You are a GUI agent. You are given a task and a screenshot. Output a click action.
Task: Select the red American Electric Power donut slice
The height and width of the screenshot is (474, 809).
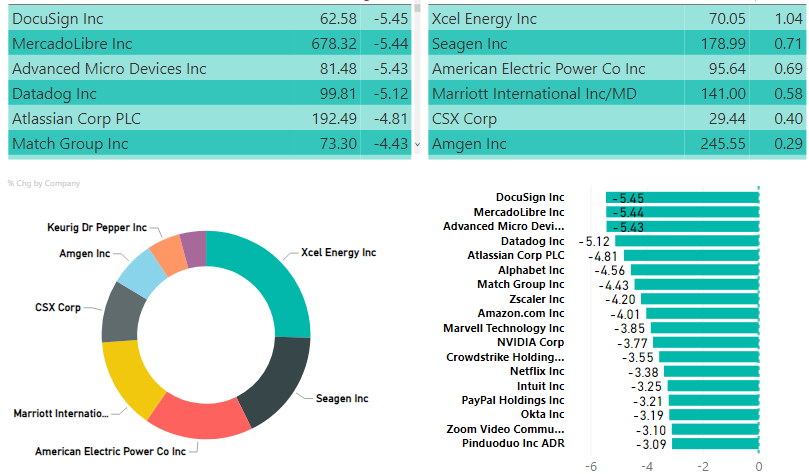coord(201,418)
